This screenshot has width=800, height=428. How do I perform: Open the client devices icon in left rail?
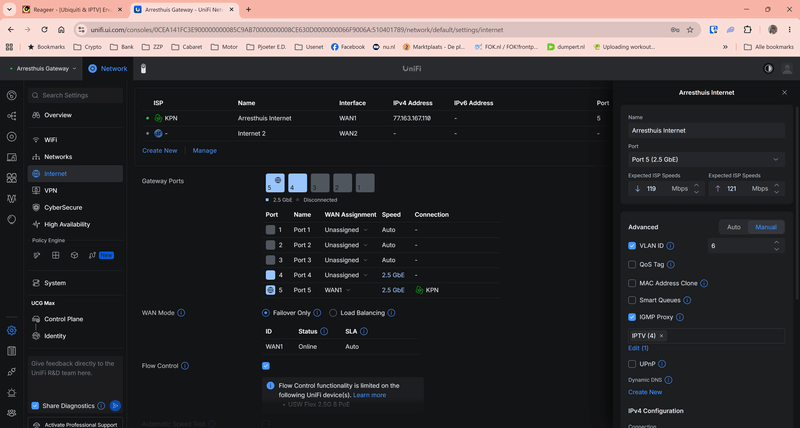[x=11, y=158]
